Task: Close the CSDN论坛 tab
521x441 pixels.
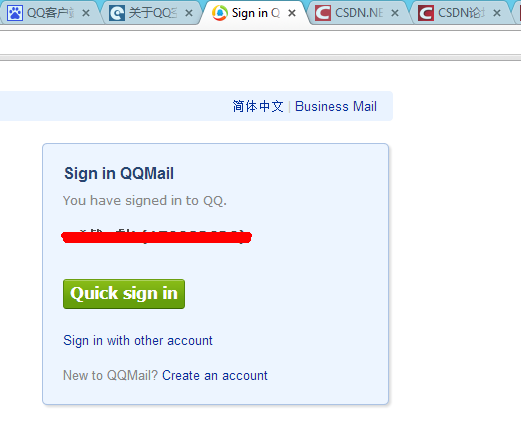Action: click(497, 13)
